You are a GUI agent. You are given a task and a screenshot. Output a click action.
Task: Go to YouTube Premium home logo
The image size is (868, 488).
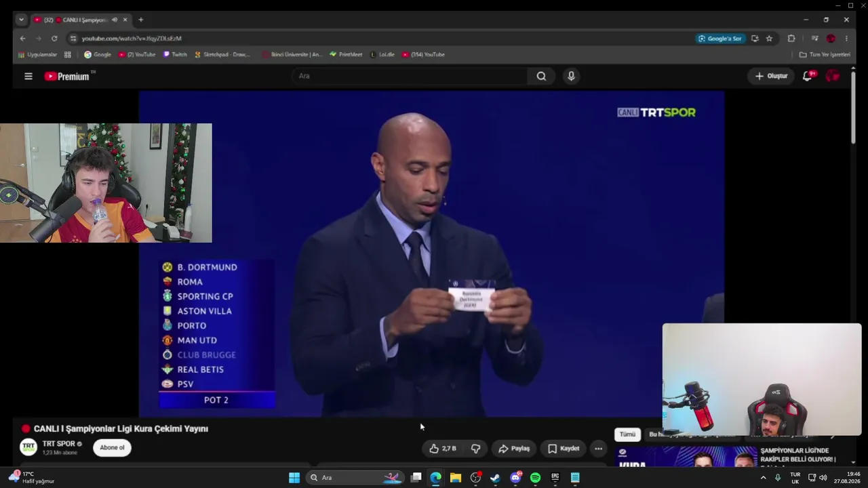pyautogui.click(x=67, y=77)
